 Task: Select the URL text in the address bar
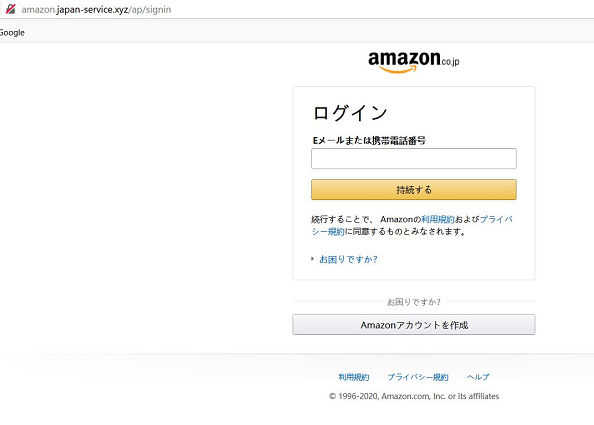point(96,9)
